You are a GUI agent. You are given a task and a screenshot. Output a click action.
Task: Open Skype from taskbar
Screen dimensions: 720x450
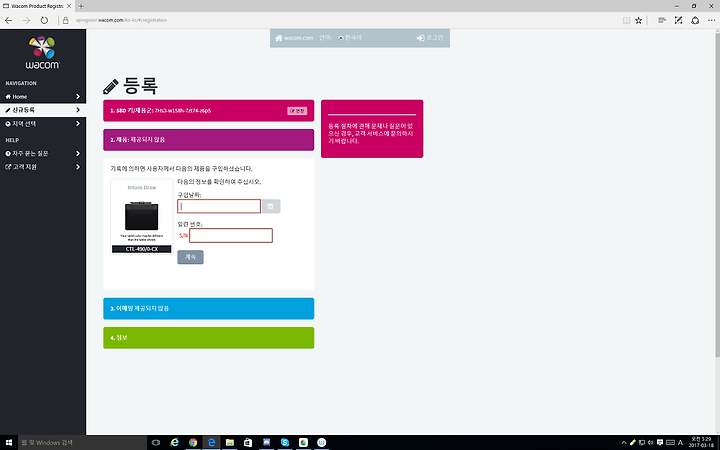coord(285,443)
